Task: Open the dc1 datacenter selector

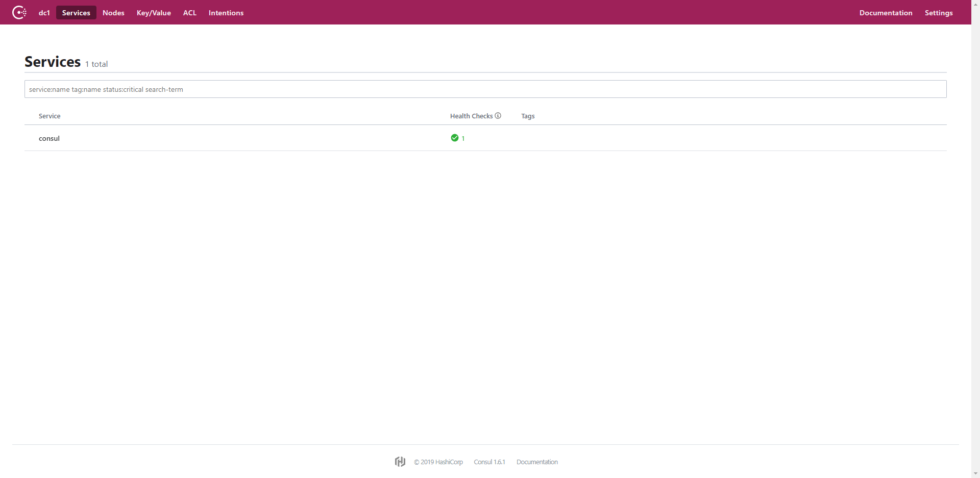Action: [44, 13]
